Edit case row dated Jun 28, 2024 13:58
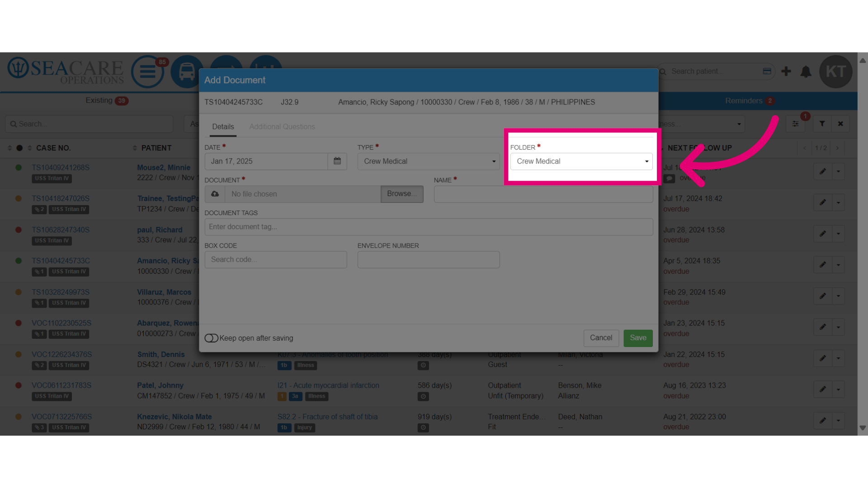Image resolution: width=868 pixels, height=488 pixels. [823, 234]
